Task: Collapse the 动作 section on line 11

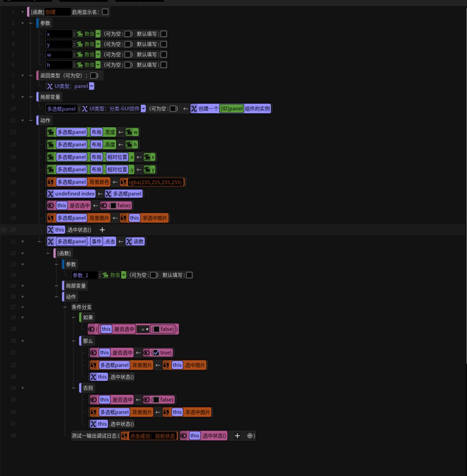Action: point(22,120)
